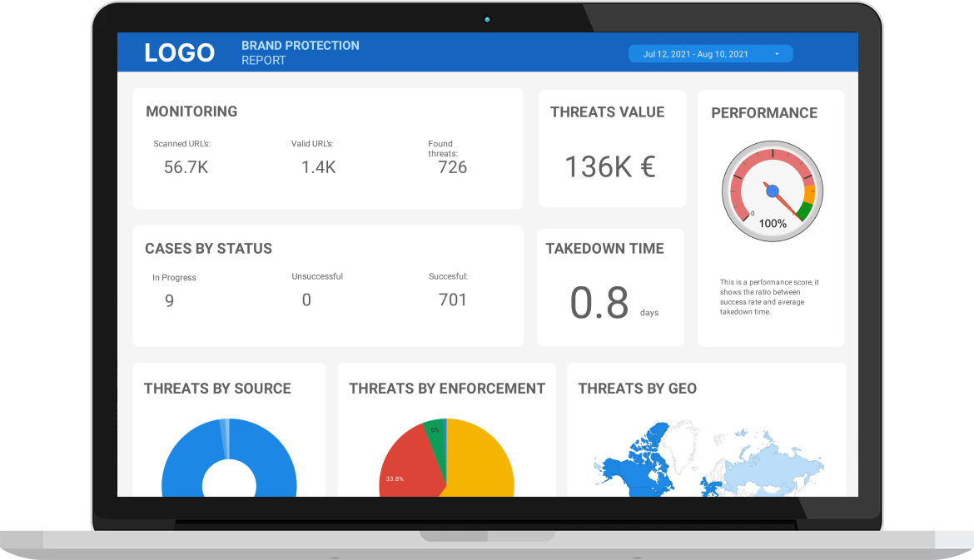The image size is (974, 560).
Task: Select the THREATS BY GEO panel title
Action: (637, 388)
